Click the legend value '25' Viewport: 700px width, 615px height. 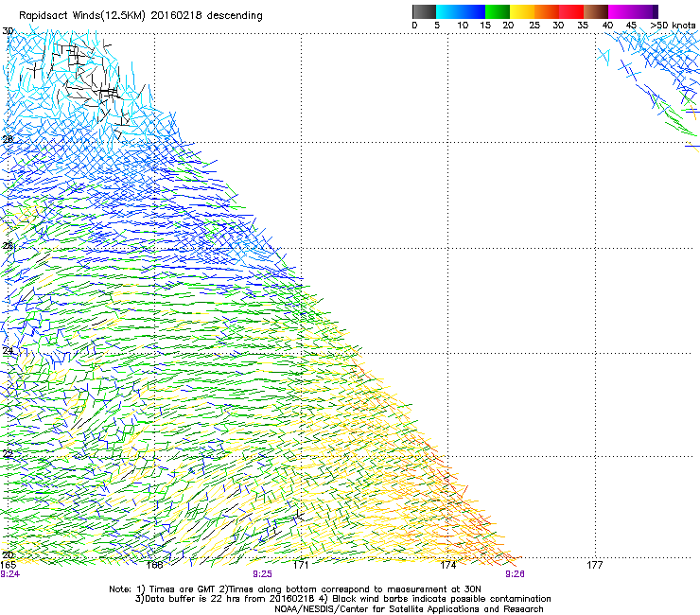[534, 26]
